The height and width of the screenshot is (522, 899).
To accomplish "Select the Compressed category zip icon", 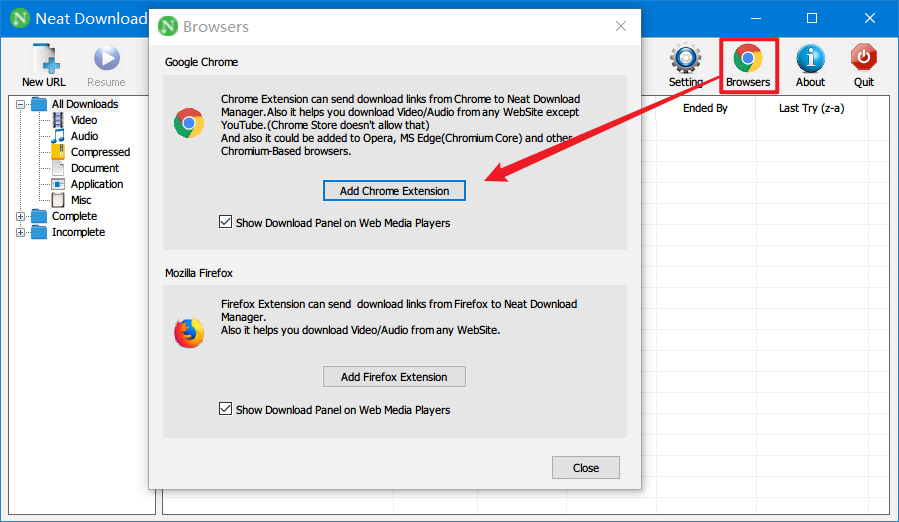I will 58,152.
